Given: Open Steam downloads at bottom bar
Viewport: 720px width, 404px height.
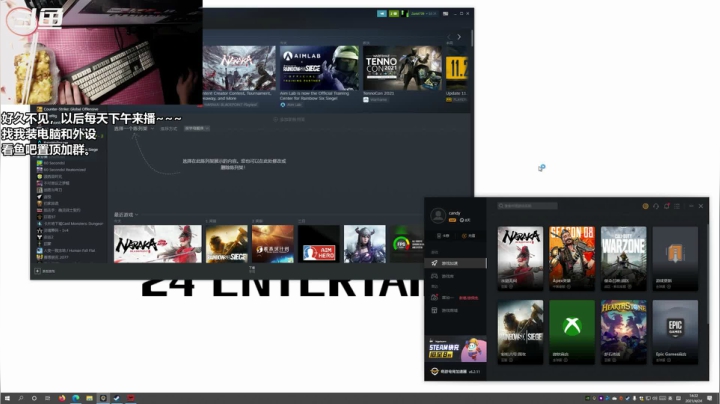Looking at the screenshot, I should coord(252,269).
